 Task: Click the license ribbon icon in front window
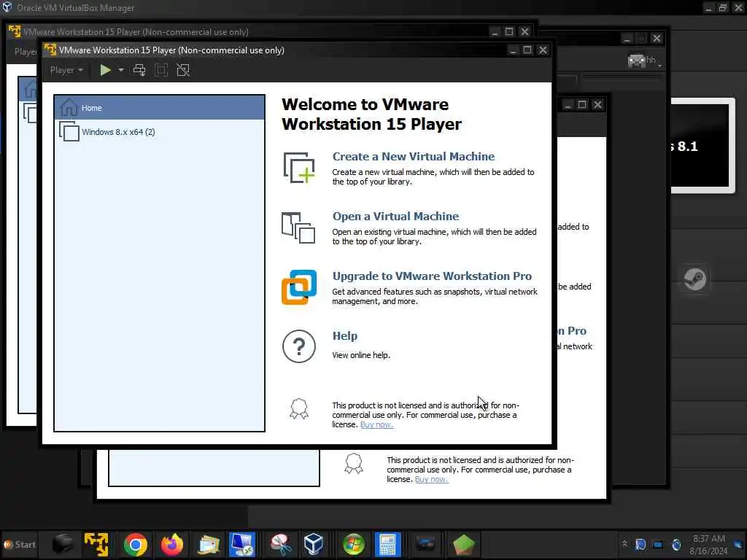[x=299, y=409]
